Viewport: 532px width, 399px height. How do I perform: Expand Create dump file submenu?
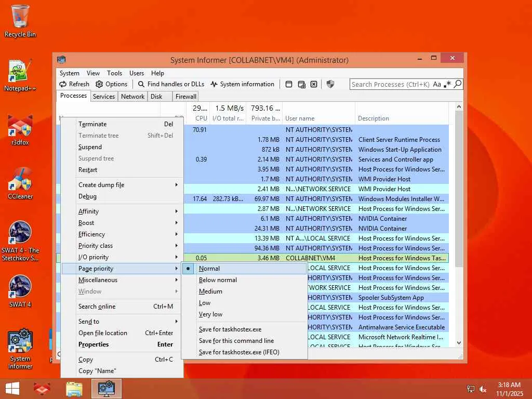coord(122,185)
